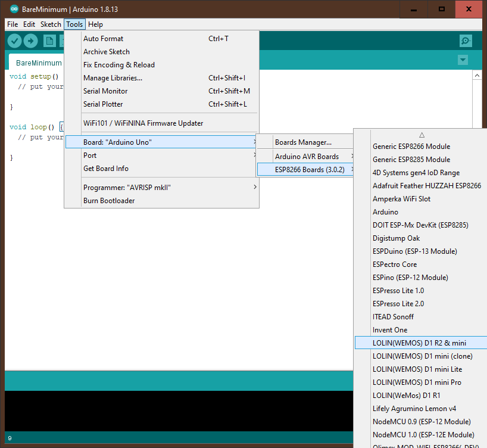Pick 4D Systems gen4 IoD Range
Image resolution: width=487 pixels, height=448 pixels.
(x=421, y=172)
